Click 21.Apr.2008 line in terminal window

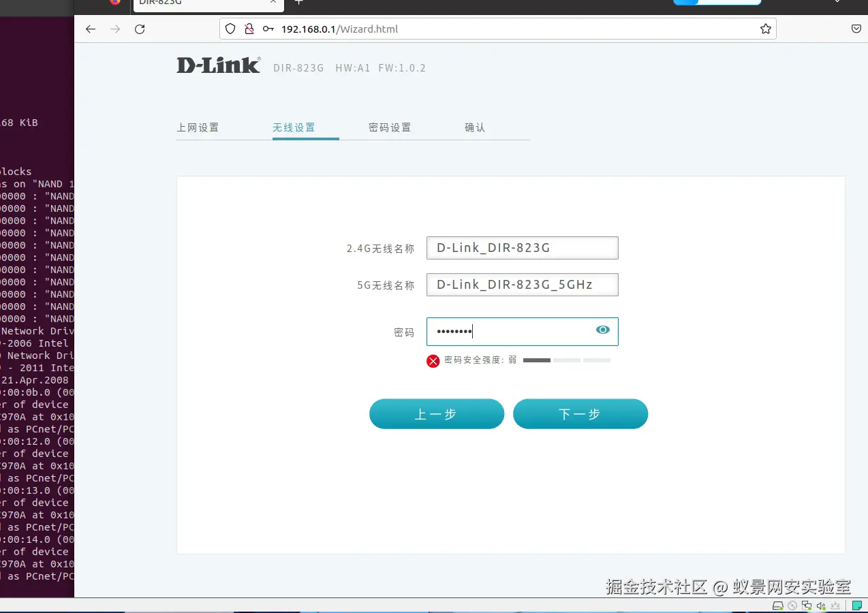coord(34,380)
